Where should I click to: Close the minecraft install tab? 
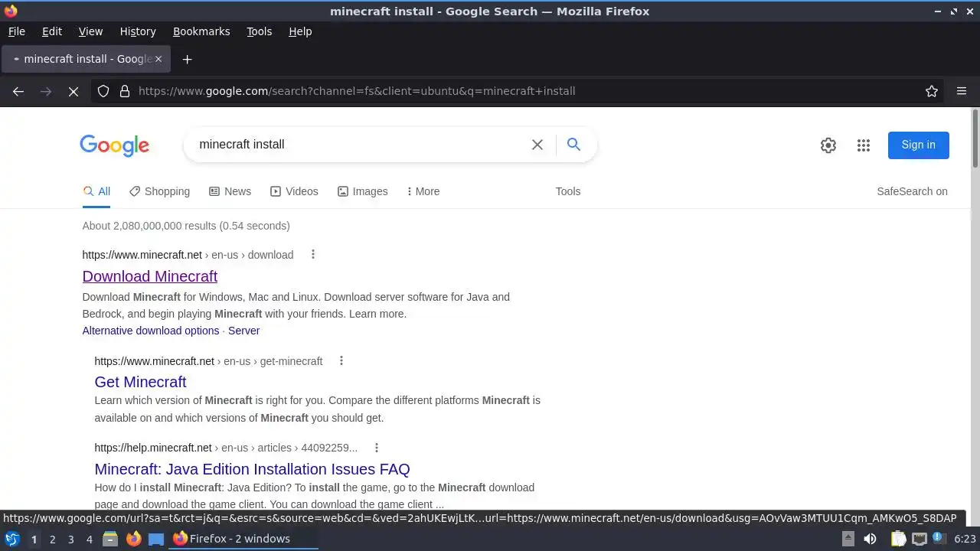[x=158, y=59]
